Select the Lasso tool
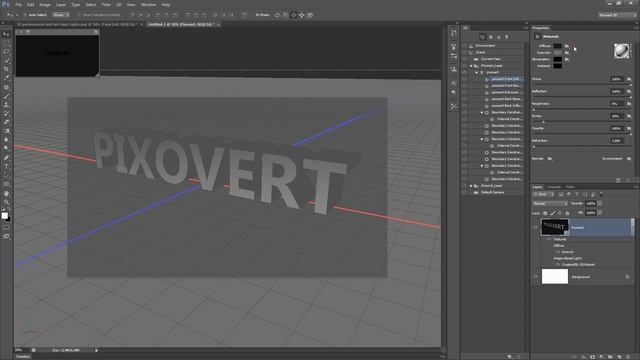The height and width of the screenshot is (360, 640). (6, 52)
